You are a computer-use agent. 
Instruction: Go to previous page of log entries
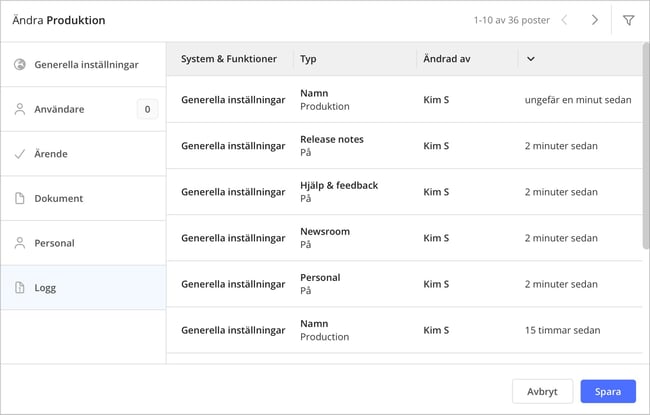[x=564, y=20]
